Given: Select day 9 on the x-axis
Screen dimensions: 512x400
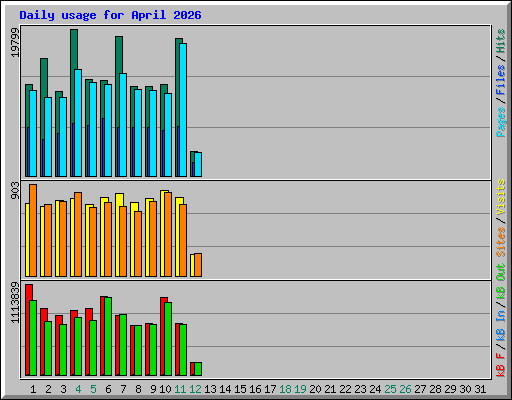Looking at the screenshot, I should coord(153,389).
